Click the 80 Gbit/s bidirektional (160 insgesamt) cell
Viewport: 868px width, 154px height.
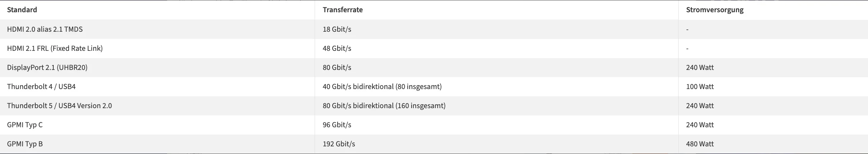[x=384, y=106]
